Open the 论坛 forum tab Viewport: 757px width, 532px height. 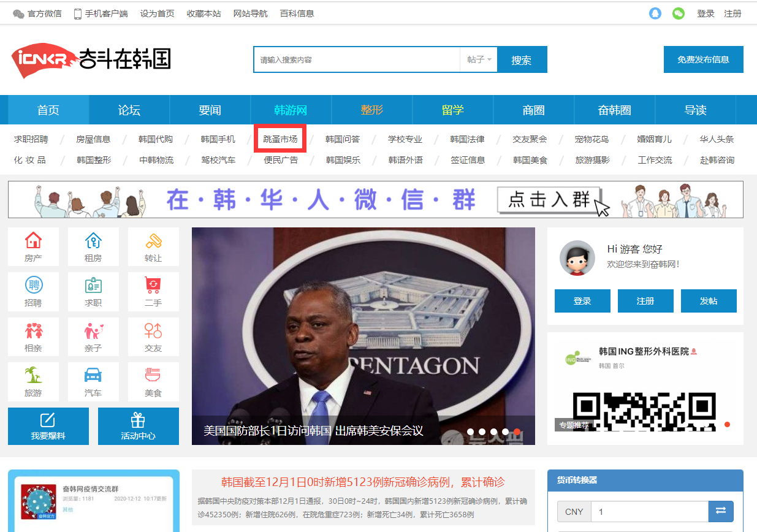[129, 110]
